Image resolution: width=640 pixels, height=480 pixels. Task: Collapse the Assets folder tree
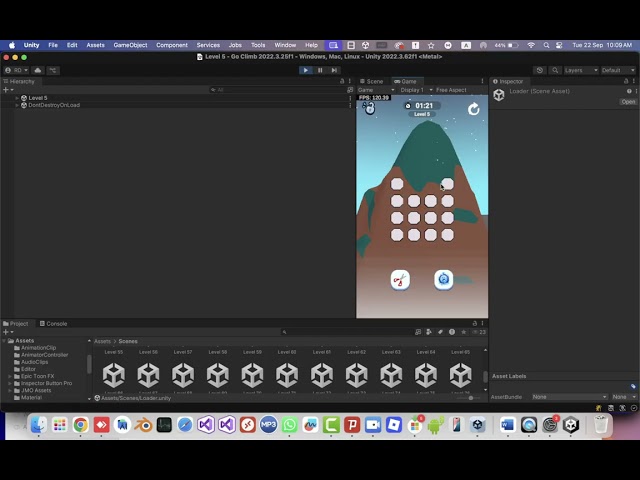click(x=4, y=340)
